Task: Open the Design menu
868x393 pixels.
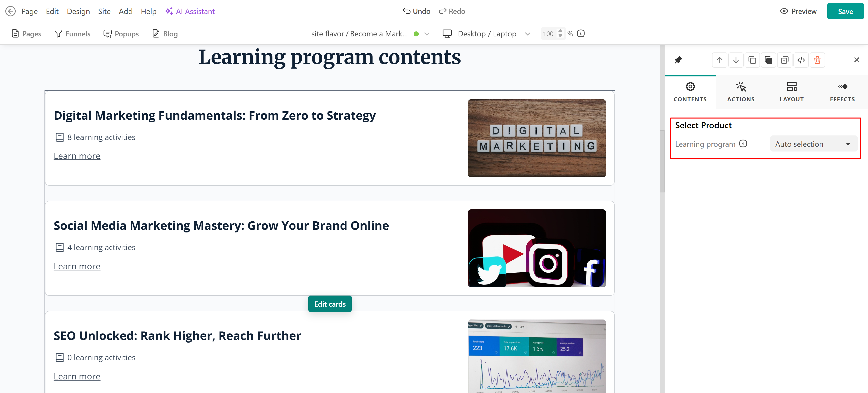Action: tap(78, 11)
